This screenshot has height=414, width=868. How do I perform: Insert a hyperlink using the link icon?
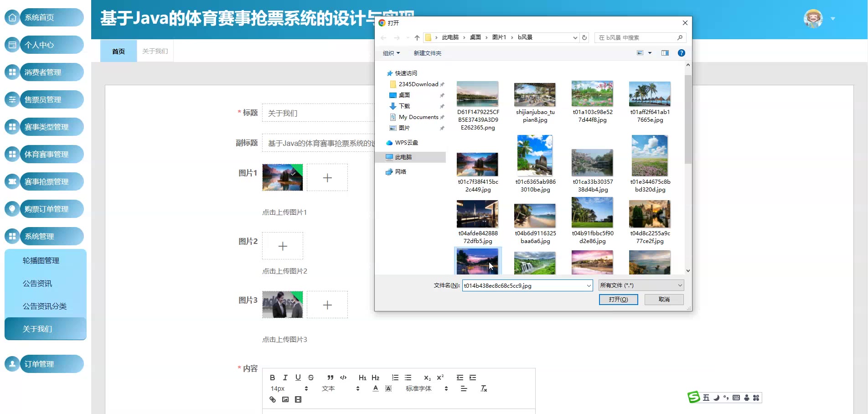(273, 399)
